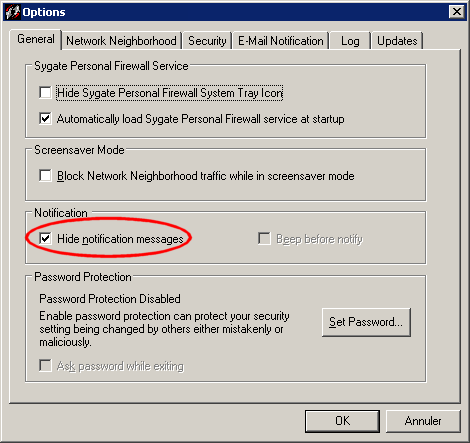
Task: Open the Network Neighborhood tab
Action: coord(121,41)
